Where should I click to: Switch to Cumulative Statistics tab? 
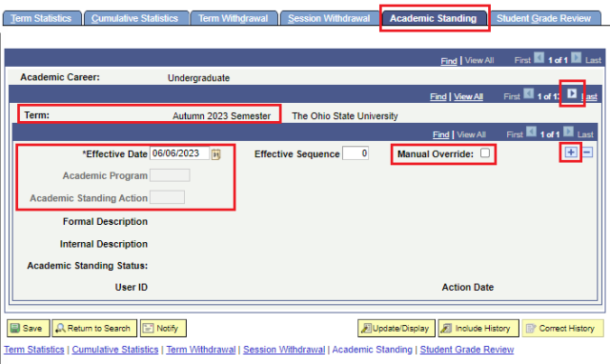tap(135, 18)
